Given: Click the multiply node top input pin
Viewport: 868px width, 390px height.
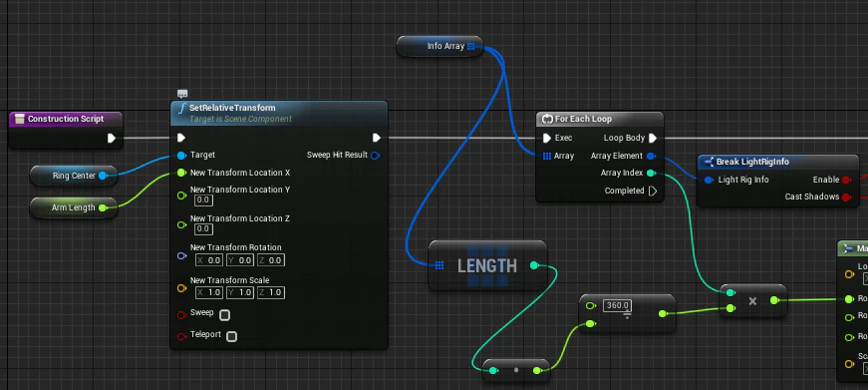Looking at the screenshot, I should click(730, 292).
